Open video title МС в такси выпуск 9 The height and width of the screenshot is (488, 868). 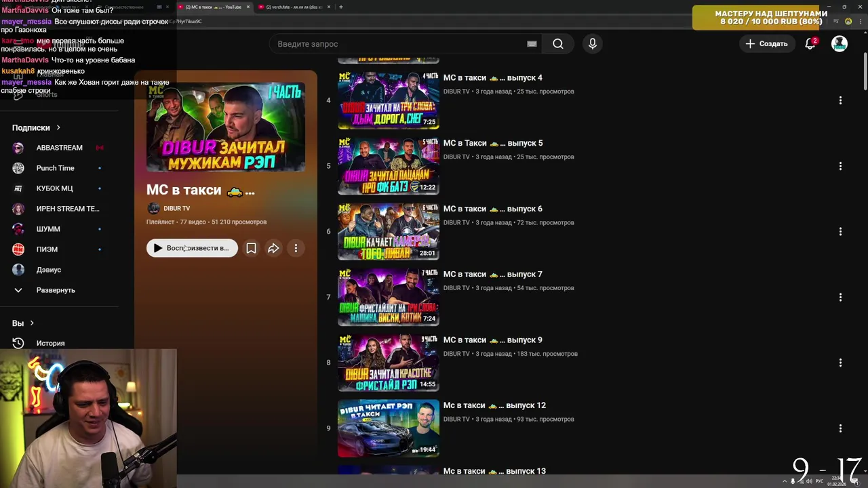point(493,340)
